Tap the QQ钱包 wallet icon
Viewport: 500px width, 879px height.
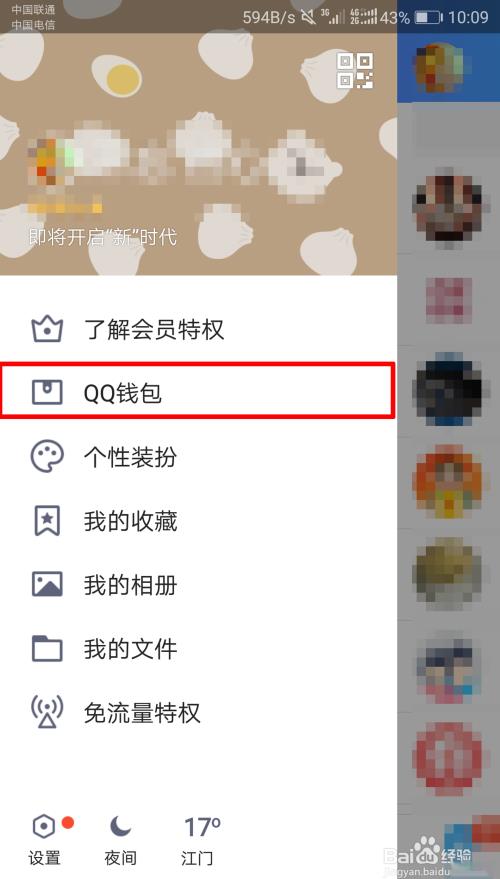pos(47,393)
